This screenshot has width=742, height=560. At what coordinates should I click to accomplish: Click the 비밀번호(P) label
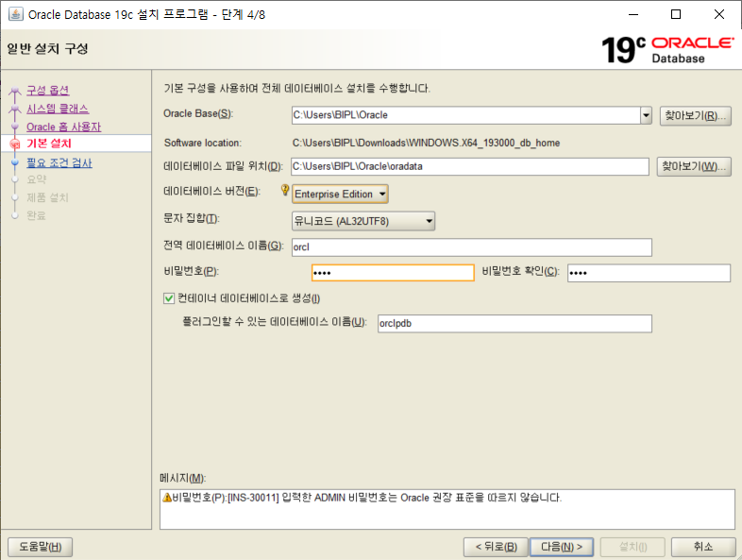[x=192, y=271]
